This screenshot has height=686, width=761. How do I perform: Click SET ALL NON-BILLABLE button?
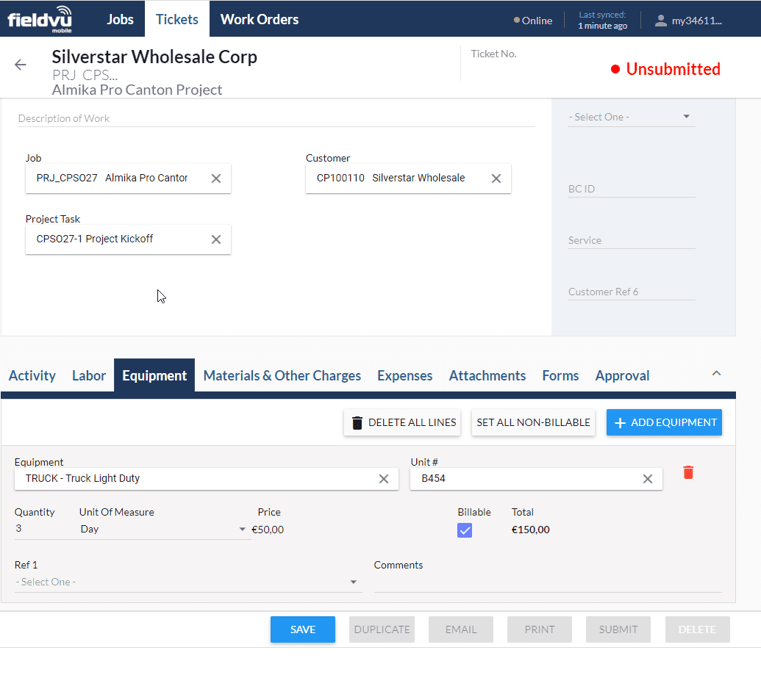[533, 422]
